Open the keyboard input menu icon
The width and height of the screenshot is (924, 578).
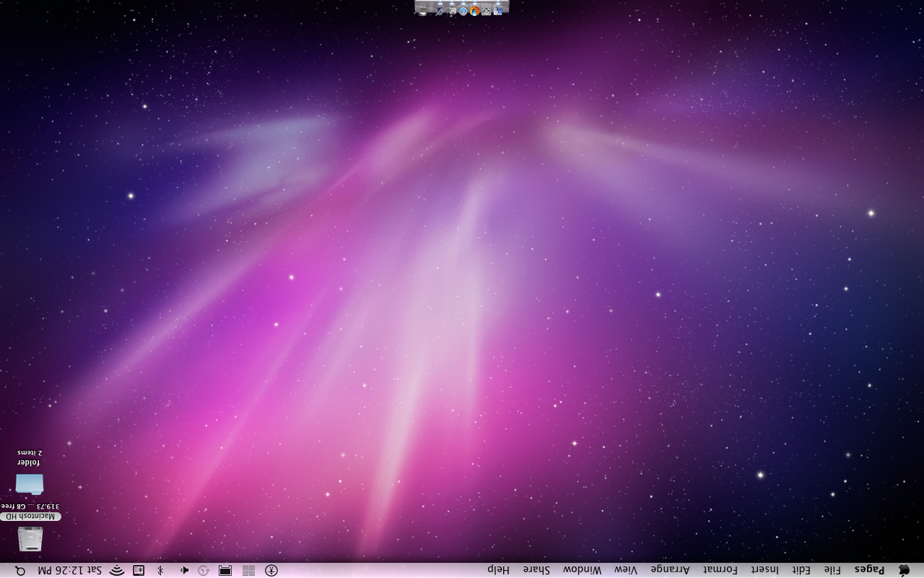point(139,570)
